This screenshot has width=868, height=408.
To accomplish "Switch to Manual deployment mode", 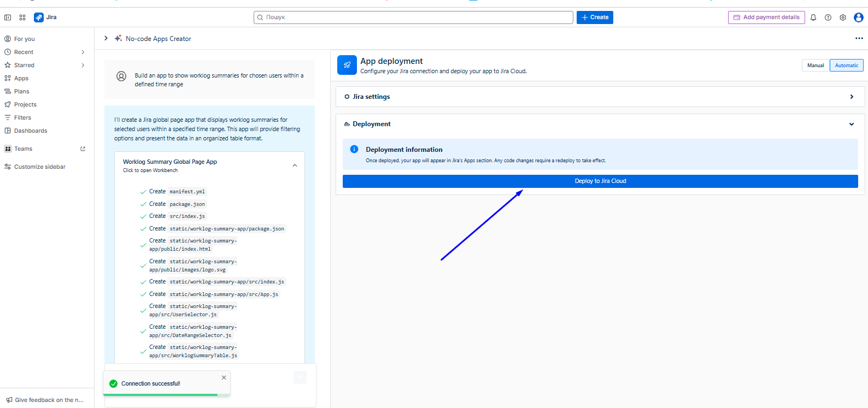I will coord(816,66).
